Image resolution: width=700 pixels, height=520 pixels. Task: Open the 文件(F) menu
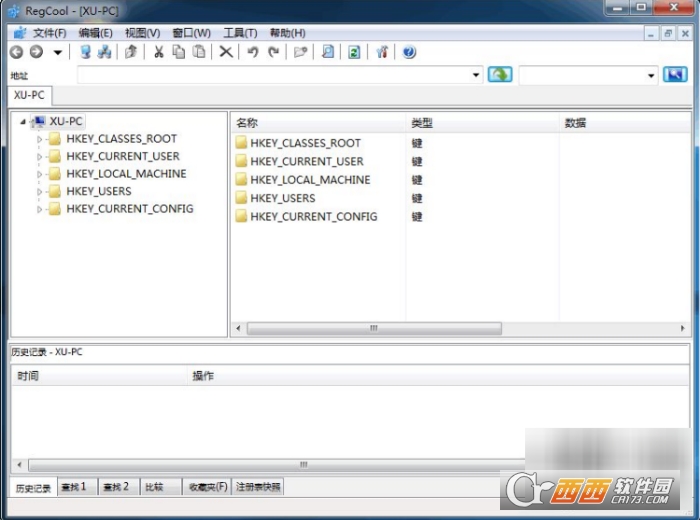pyautogui.click(x=49, y=33)
